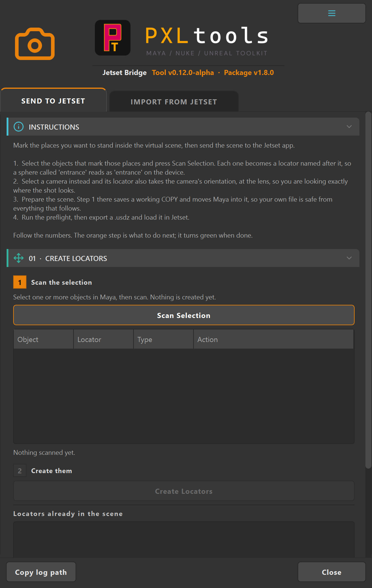
Task: Click the PXLtools wordmark text
Action: tap(207, 35)
